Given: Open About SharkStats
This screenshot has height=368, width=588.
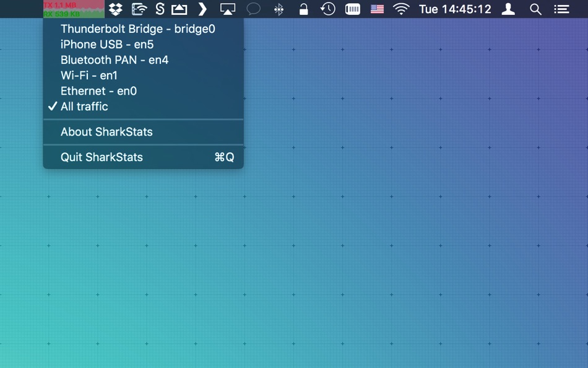Looking at the screenshot, I should [143, 132].
